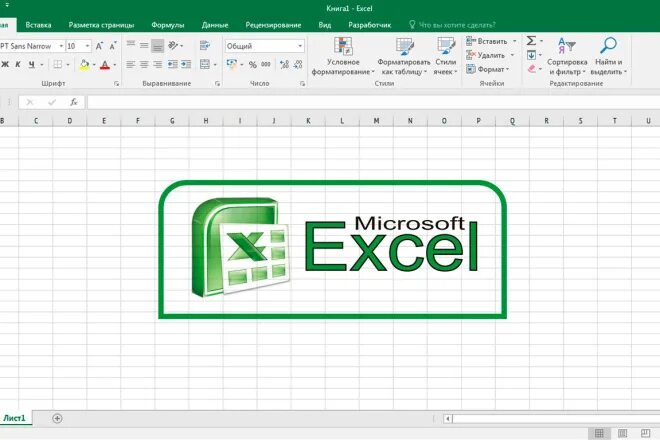660x440 pixels.
Task: Open the Формат cells menu
Action: pos(488,69)
